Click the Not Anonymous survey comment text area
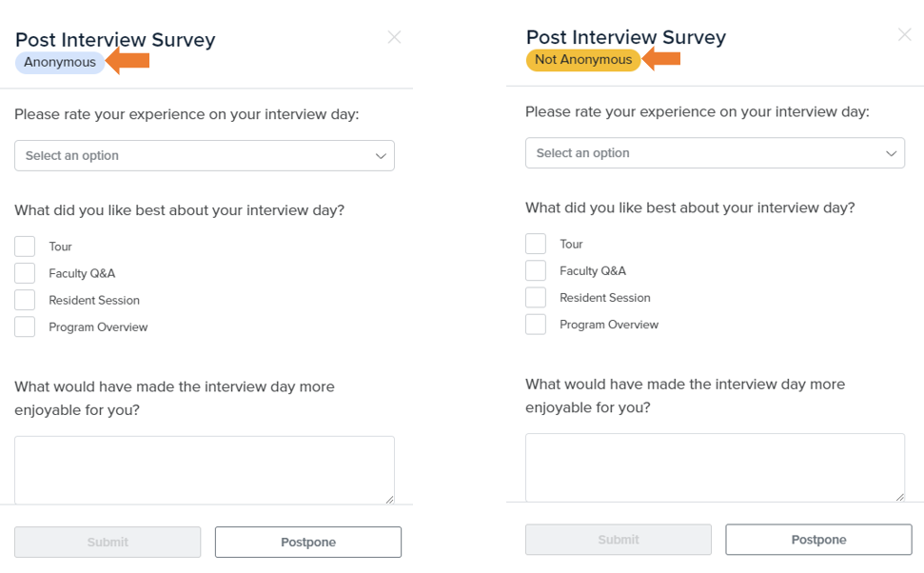The height and width of the screenshot is (573, 924). (x=715, y=466)
